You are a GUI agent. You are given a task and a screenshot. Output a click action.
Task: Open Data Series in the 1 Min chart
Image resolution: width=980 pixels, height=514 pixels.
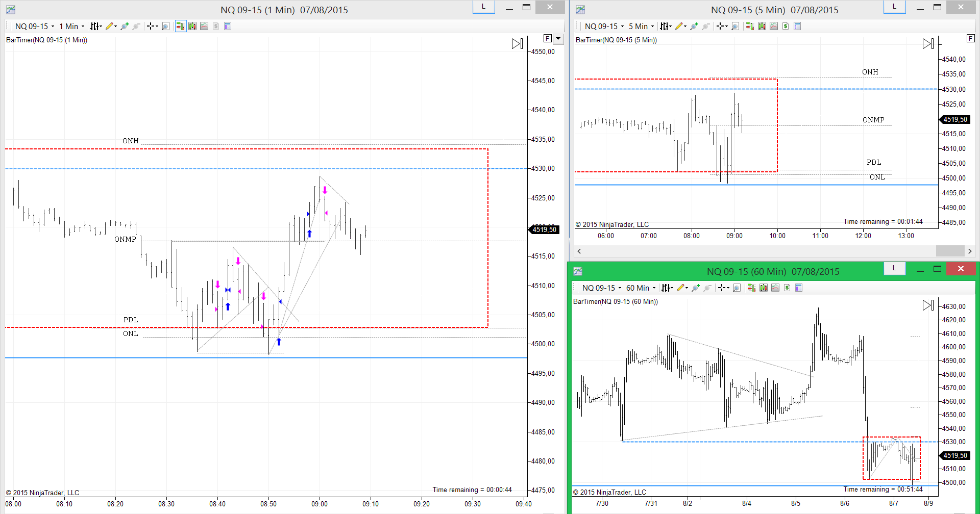pos(192,26)
